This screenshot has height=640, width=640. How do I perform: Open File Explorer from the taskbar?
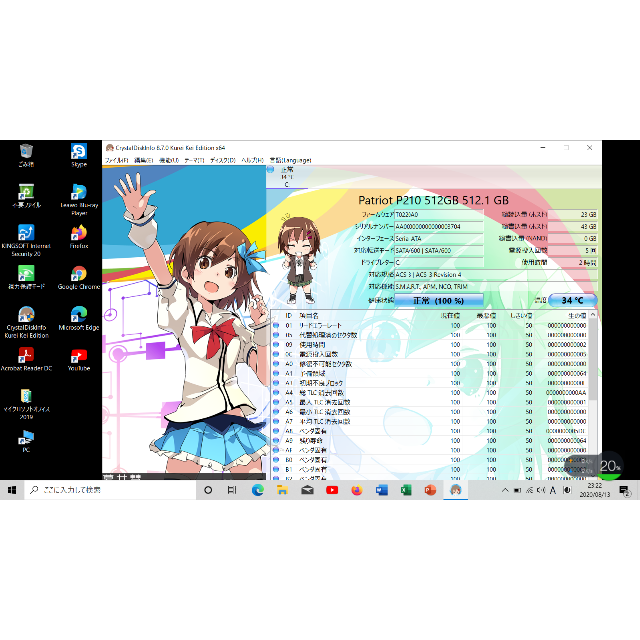[282, 490]
